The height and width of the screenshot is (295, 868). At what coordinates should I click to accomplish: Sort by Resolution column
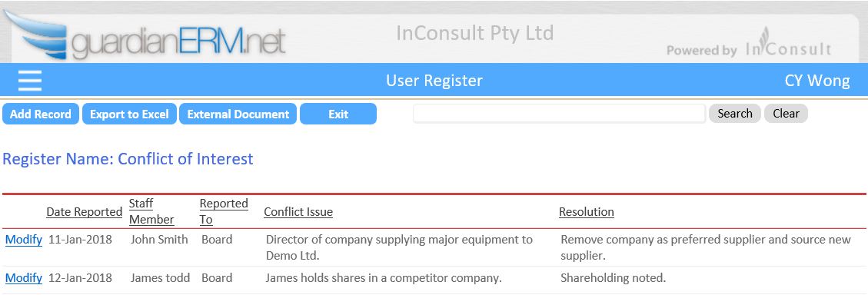tap(587, 212)
